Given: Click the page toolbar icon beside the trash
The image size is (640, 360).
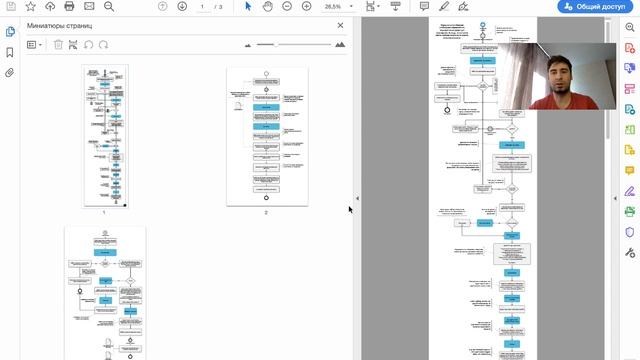Looking at the screenshot, I should pos(73,44).
